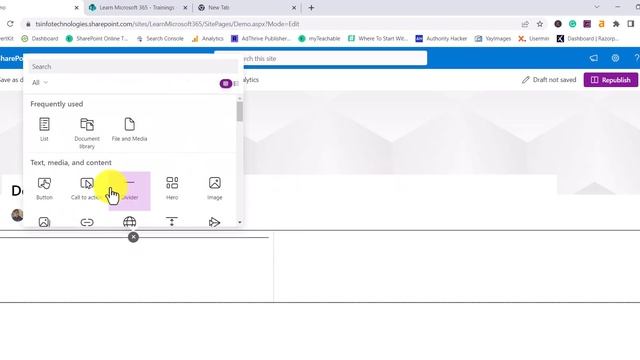Insert the Call to action web part
640x360 pixels.
(x=87, y=188)
